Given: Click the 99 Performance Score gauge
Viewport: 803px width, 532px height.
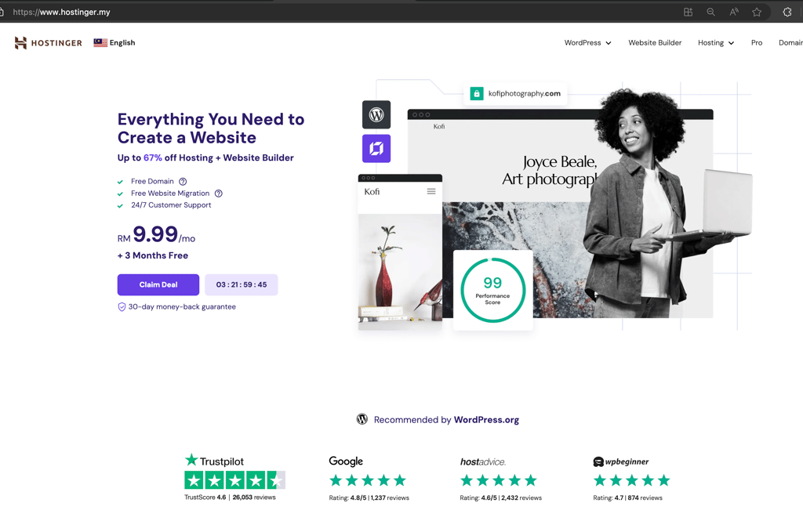Looking at the screenshot, I should (x=492, y=290).
